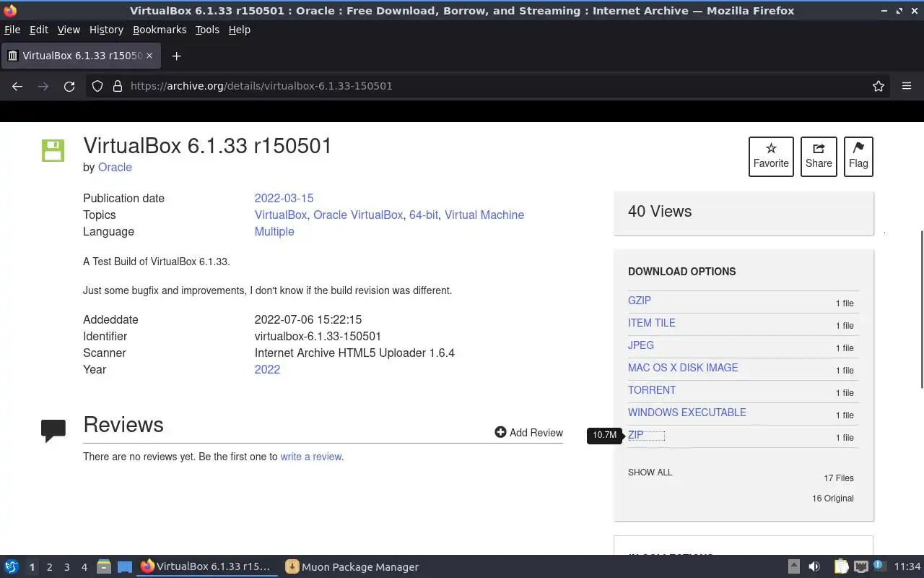Click the 2022-03-15 publication date link
Image resolution: width=924 pixels, height=578 pixels.
point(284,198)
